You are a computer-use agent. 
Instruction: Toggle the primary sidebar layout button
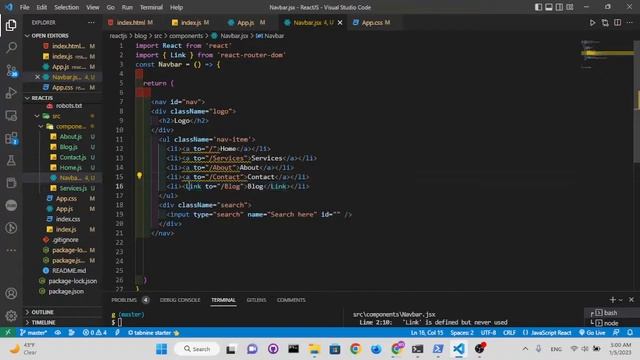click(x=538, y=7)
